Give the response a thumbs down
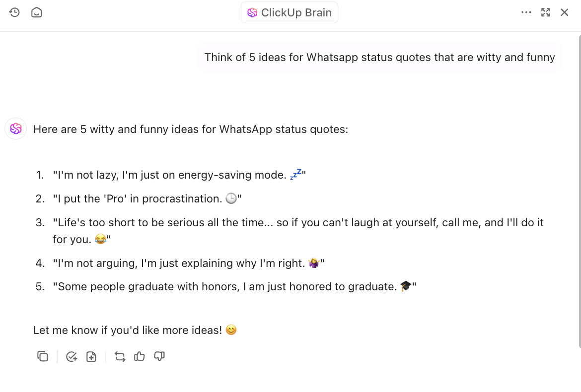581x392 pixels. [x=159, y=356]
